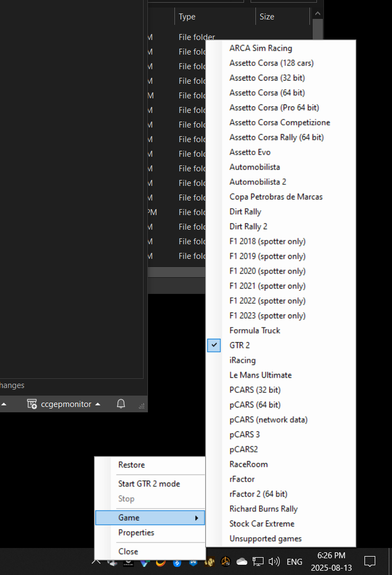Sort by Type column header
392x575 pixels.
[215, 17]
